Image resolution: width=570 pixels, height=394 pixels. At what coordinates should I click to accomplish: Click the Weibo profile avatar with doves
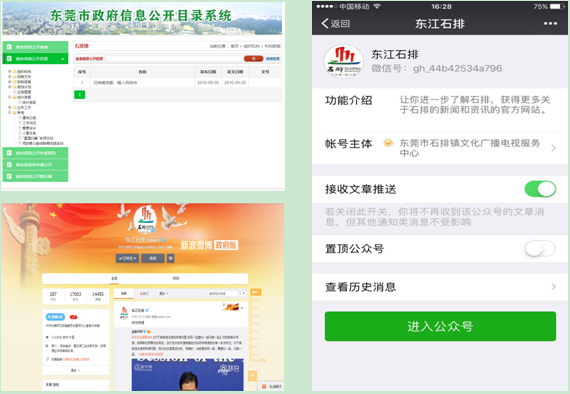[145, 220]
